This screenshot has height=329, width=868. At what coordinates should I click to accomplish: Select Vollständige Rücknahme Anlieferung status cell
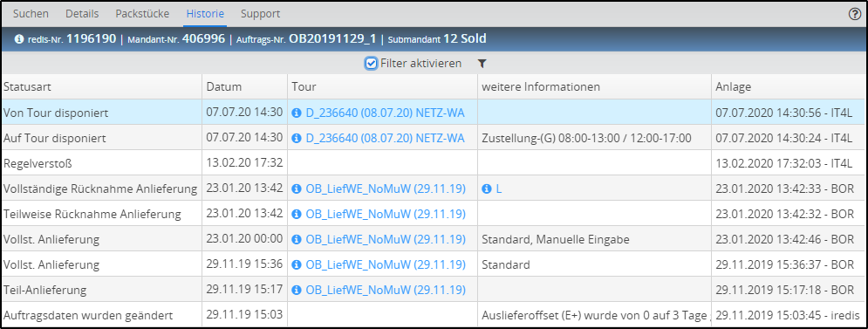pos(102,188)
